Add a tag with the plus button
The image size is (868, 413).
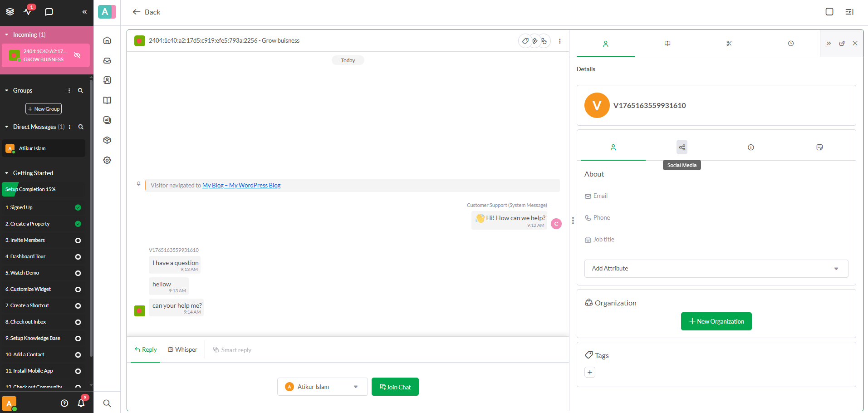coord(590,372)
